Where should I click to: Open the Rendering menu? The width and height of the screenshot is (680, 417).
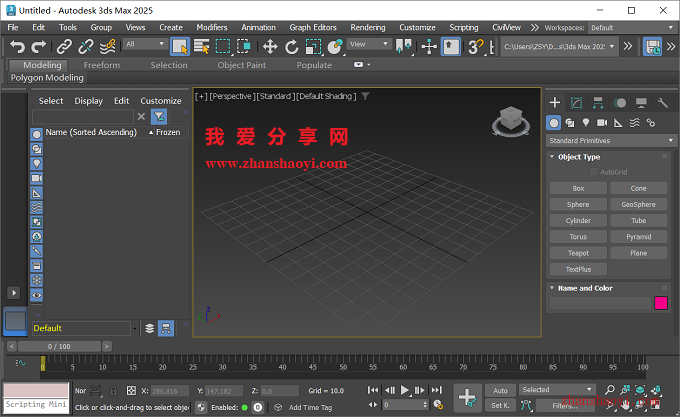tap(368, 27)
